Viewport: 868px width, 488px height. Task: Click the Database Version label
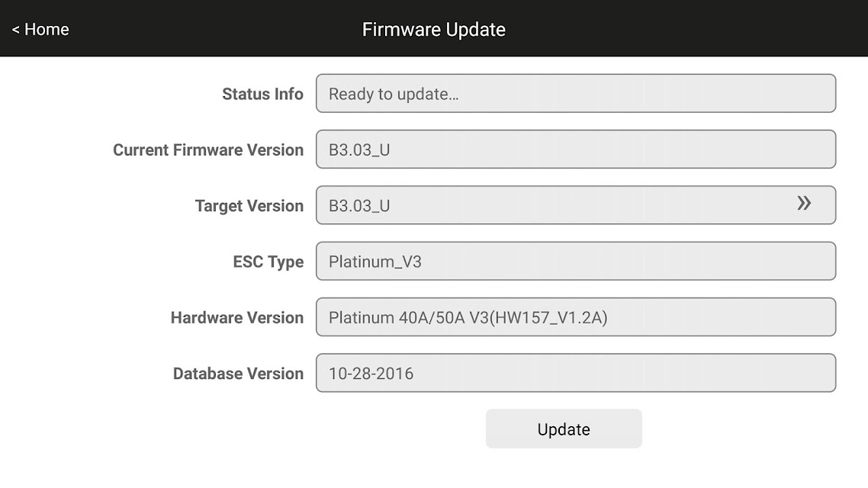point(238,374)
